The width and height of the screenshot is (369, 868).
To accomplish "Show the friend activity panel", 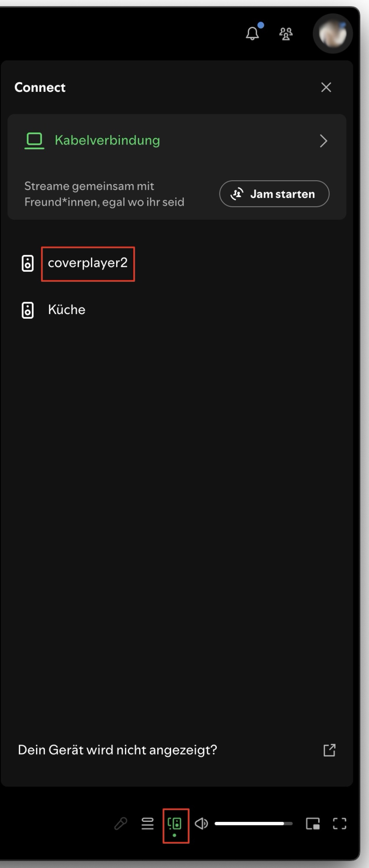I will point(286,34).
